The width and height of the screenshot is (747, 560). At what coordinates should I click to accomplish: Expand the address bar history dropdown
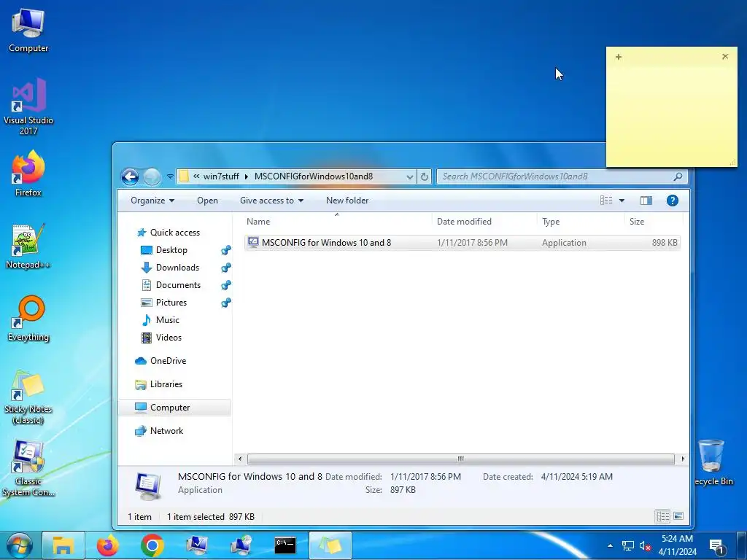pos(410,176)
